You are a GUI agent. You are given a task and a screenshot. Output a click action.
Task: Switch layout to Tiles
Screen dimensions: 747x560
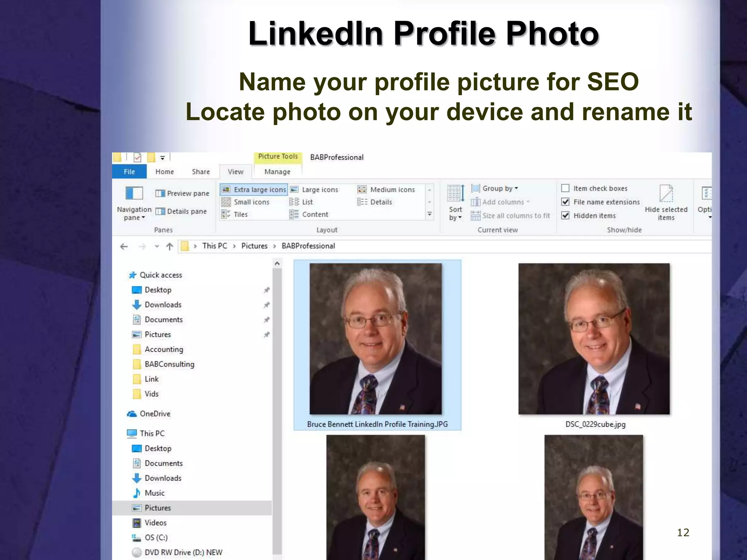point(235,214)
